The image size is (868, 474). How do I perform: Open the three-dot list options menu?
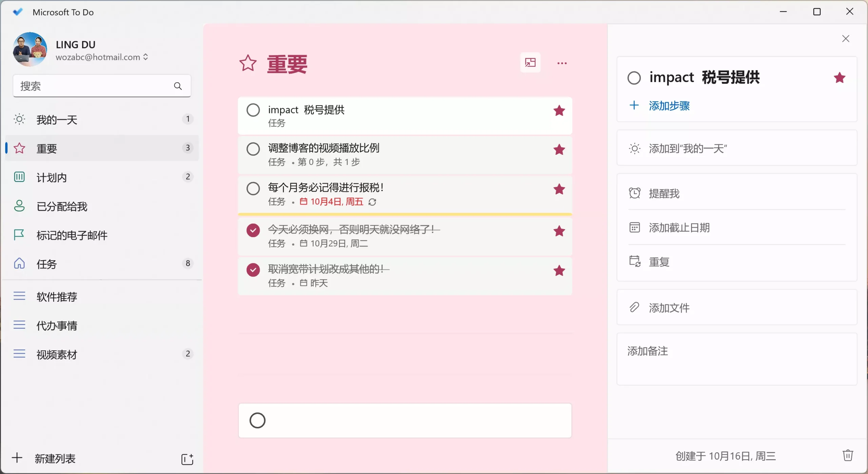click(562, 63)
